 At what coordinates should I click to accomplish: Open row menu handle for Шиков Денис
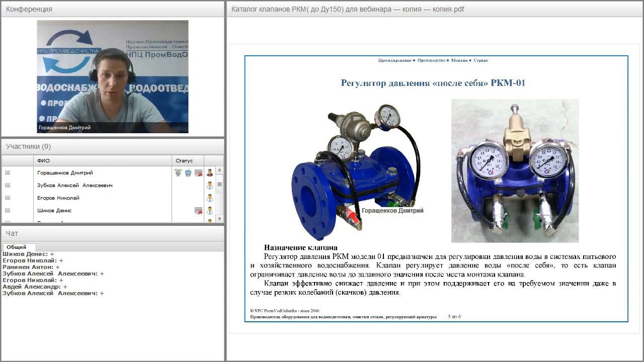(x=8, y=210)
